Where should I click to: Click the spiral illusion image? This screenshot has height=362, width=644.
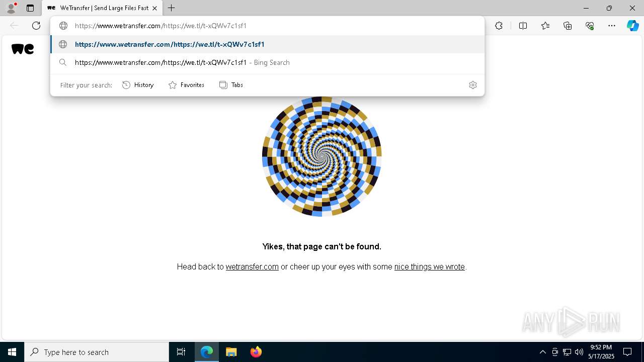coord(322,156)
